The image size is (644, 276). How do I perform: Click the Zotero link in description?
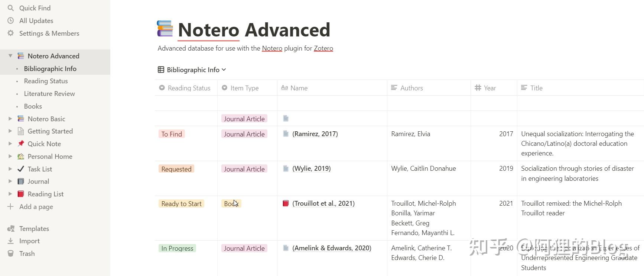click(x=323, y=48)
